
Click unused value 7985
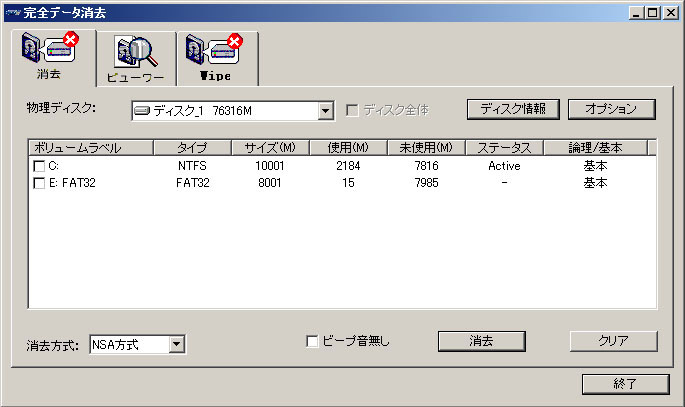[x=426, y=183]
